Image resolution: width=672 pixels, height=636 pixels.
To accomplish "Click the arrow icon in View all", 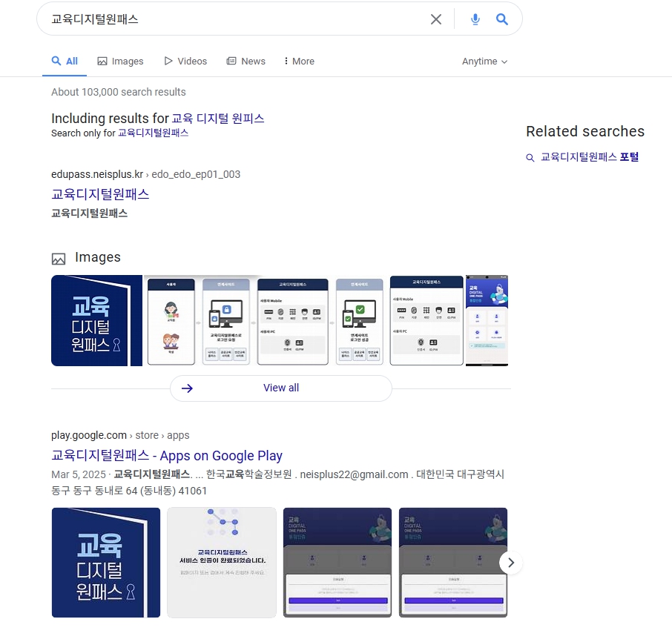I will 188,388.
